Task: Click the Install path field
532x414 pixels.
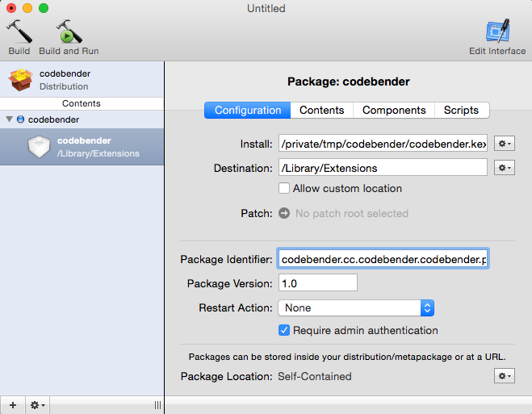Action: pyautogui.click(x=383, y=143)
